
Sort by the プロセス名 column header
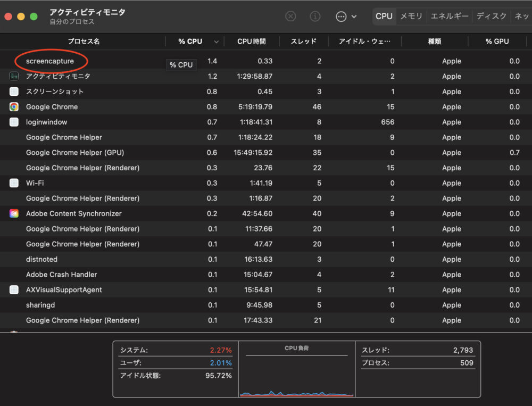pyautogui.click(x=84, y=42)
